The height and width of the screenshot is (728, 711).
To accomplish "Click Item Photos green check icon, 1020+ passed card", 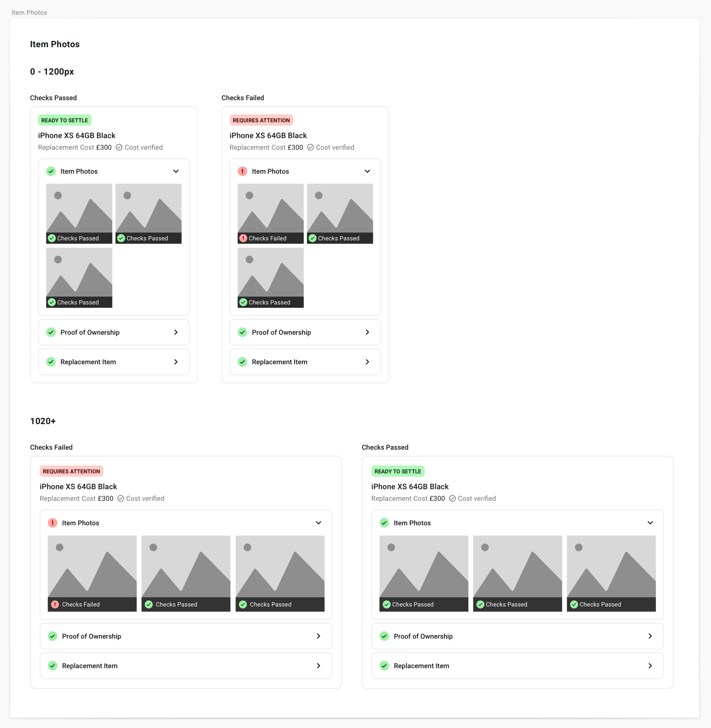I will (x=384, y=523).
